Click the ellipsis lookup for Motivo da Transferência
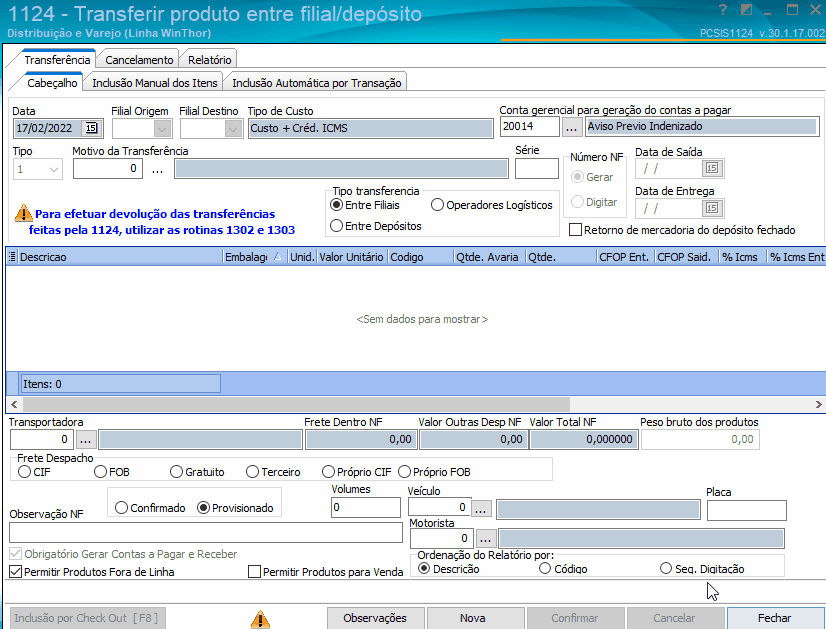The image size is (826, 629). tap(157, 170)
